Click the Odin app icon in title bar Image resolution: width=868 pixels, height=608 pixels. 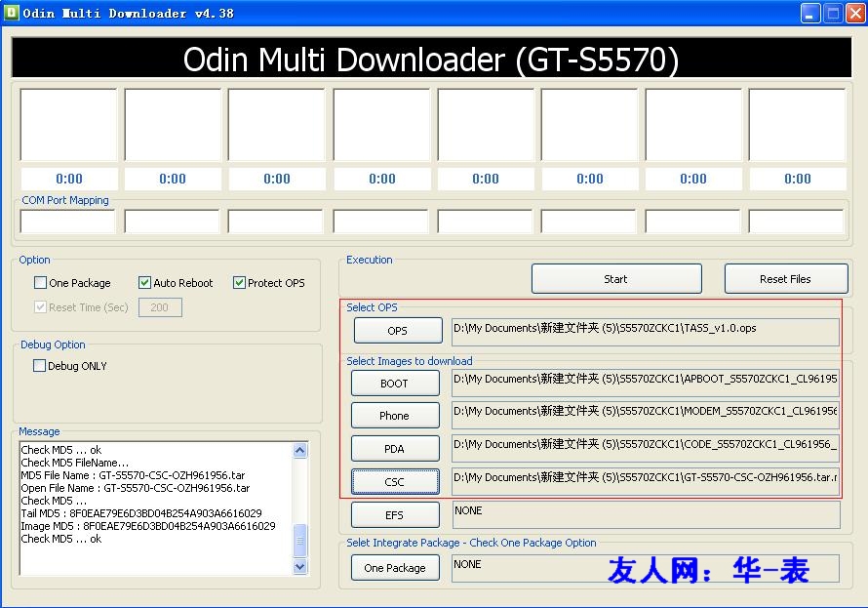click(11, 13)
